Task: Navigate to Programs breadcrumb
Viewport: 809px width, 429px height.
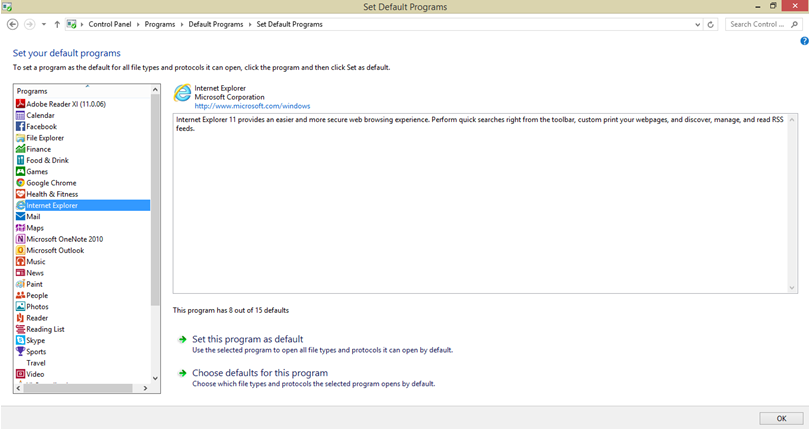Action: click(160, 24)
